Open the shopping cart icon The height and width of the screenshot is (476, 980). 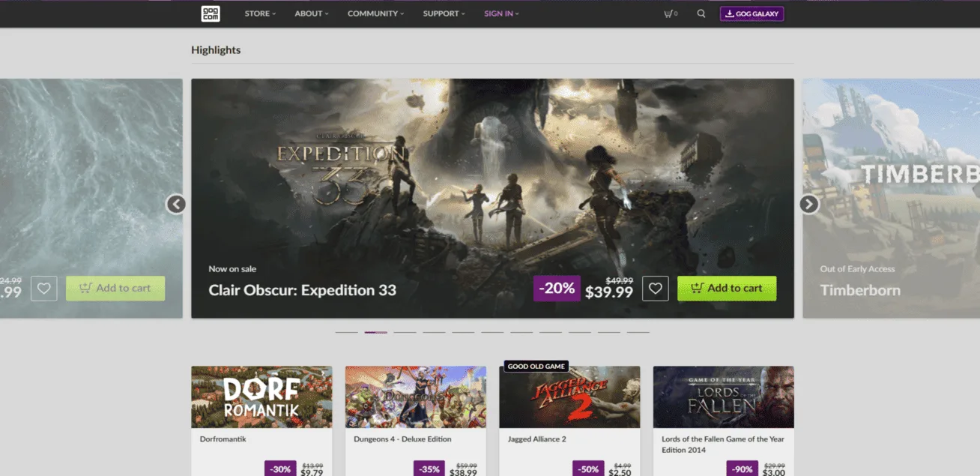pos(670,13)
